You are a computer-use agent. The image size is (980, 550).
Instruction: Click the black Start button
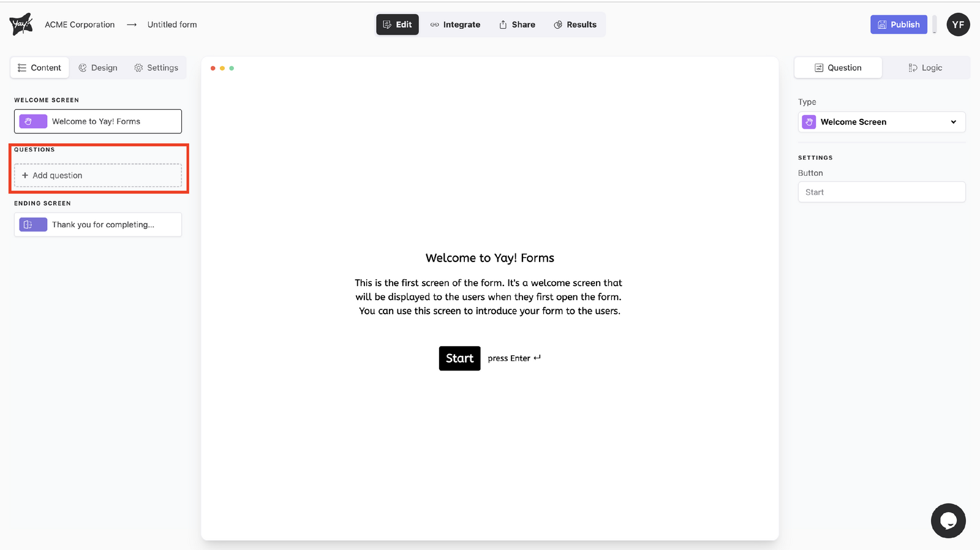(x=459, y=358)
